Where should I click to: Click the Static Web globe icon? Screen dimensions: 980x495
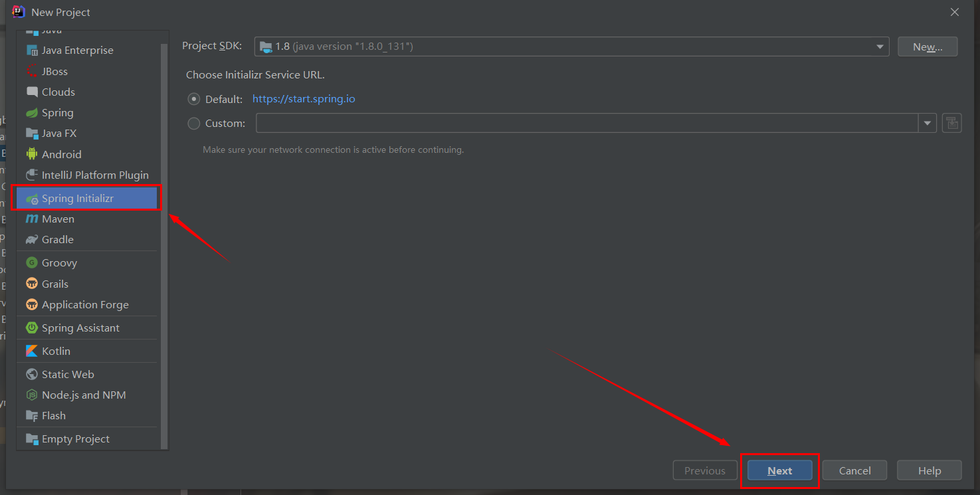32,374
